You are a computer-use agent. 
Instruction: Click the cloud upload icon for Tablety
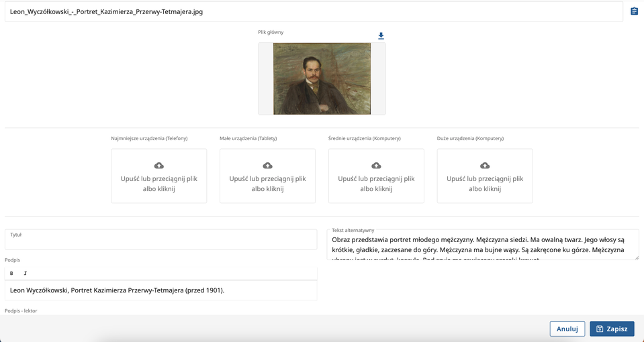(x=267, y=166)
